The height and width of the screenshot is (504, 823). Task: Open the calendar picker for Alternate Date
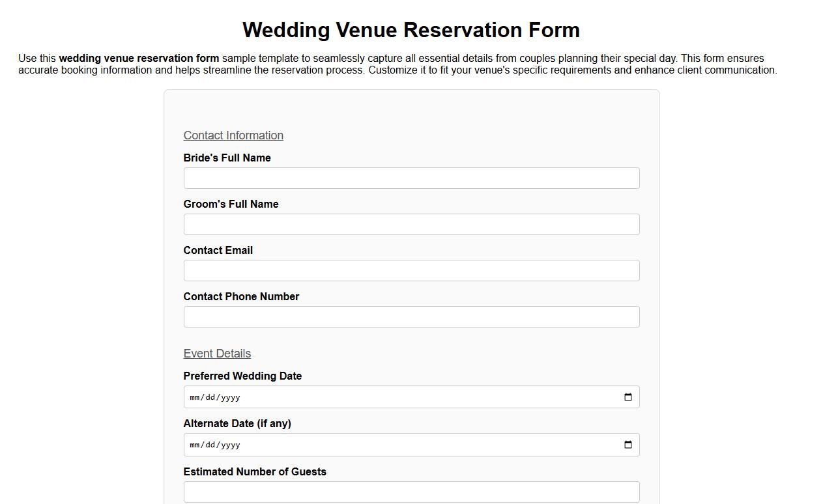click(628, 445)
